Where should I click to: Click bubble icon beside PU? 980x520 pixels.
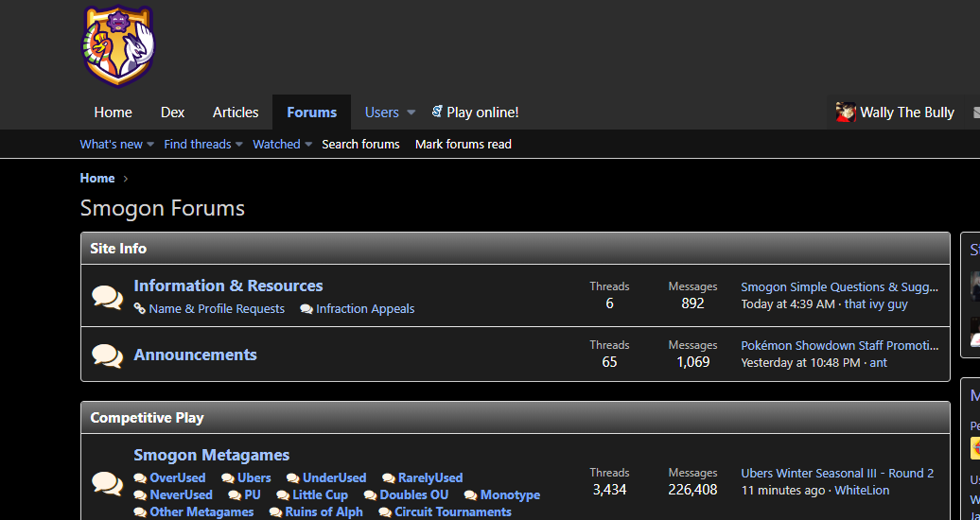[x=235, y=495]
